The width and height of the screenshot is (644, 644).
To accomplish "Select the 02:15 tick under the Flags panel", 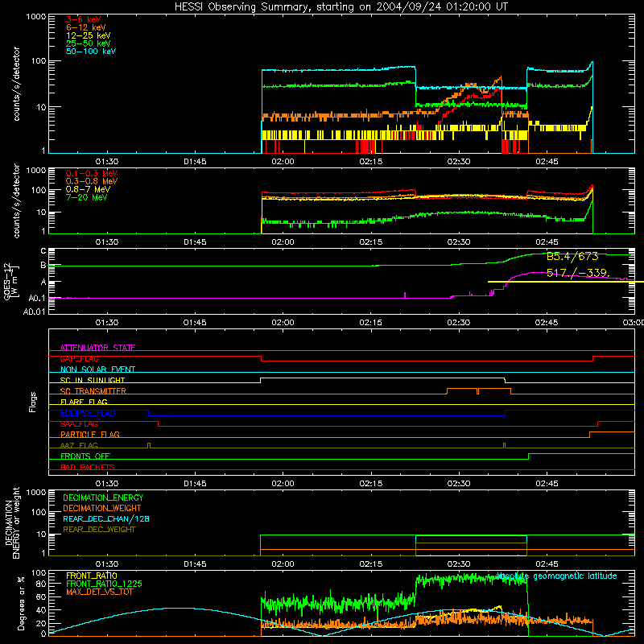I will coord(371,484).
